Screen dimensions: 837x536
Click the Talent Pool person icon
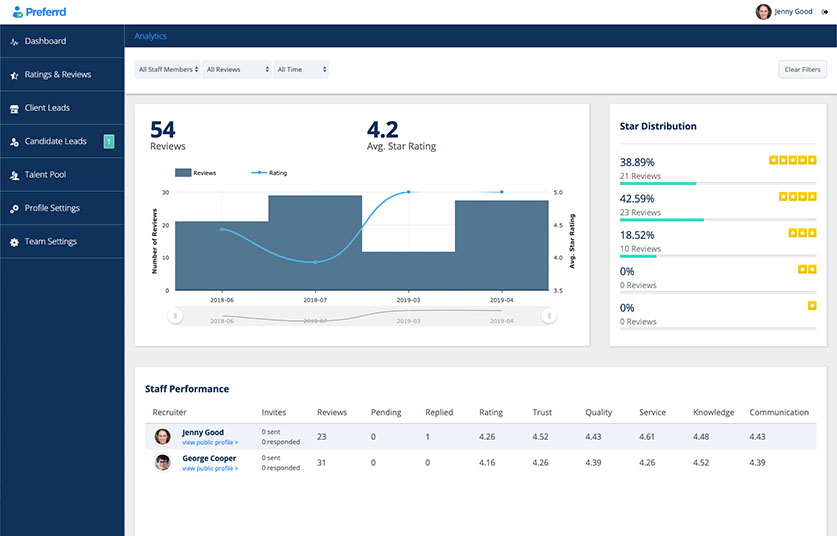point(14,175)
